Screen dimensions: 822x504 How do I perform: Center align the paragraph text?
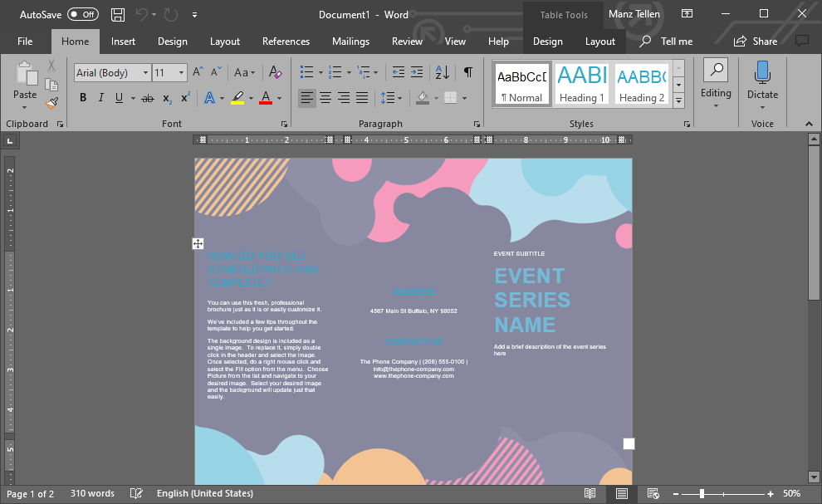[x=325, y=98]
